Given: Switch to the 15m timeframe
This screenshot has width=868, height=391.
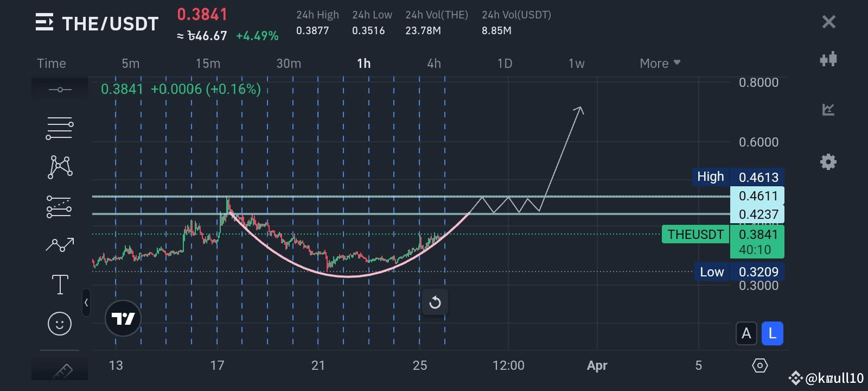Looking at the screenshot, I should [208, 64].
